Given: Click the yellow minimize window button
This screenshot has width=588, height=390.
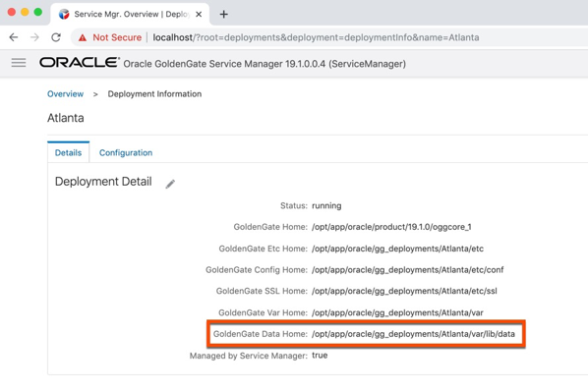Looking at the screenshot, I should point(25,12).
